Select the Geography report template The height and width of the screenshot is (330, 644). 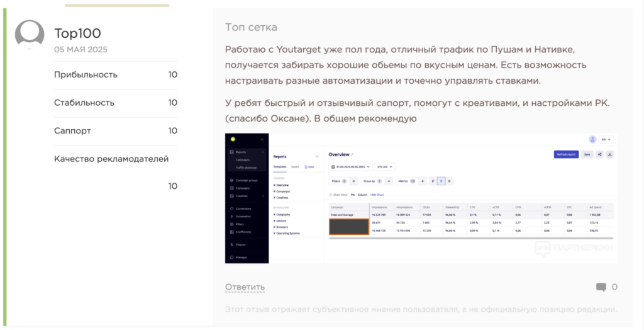282,215
